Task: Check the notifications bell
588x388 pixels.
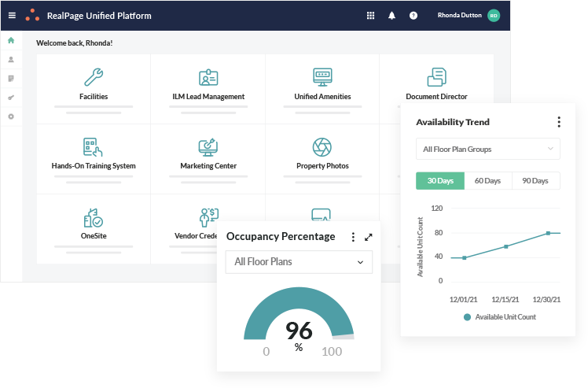Action: click(392, 16)
